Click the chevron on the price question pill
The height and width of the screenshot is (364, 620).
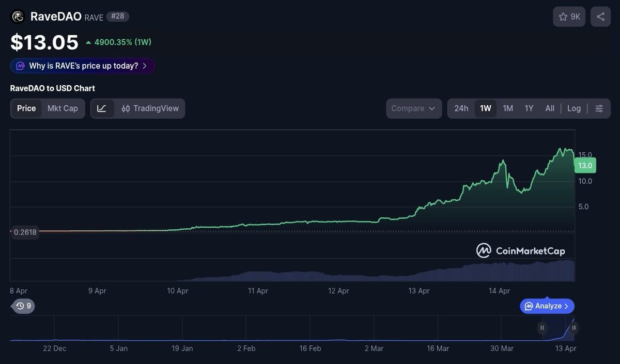[x=145, y=66]
